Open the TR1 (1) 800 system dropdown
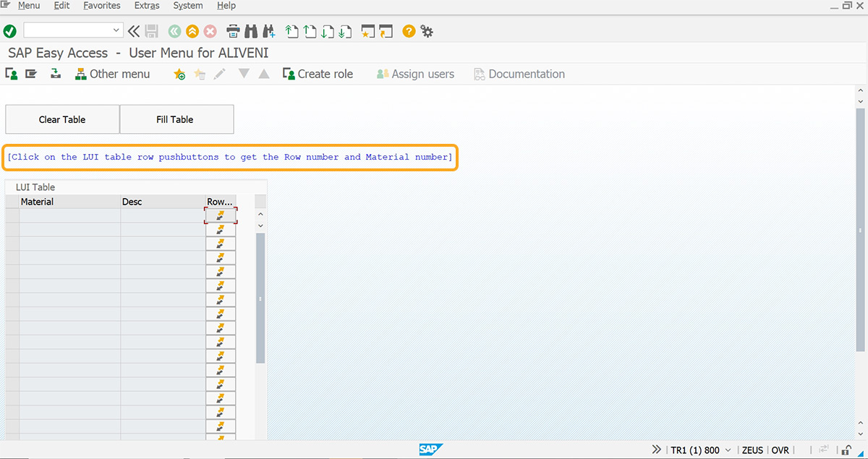 (701, 450)
